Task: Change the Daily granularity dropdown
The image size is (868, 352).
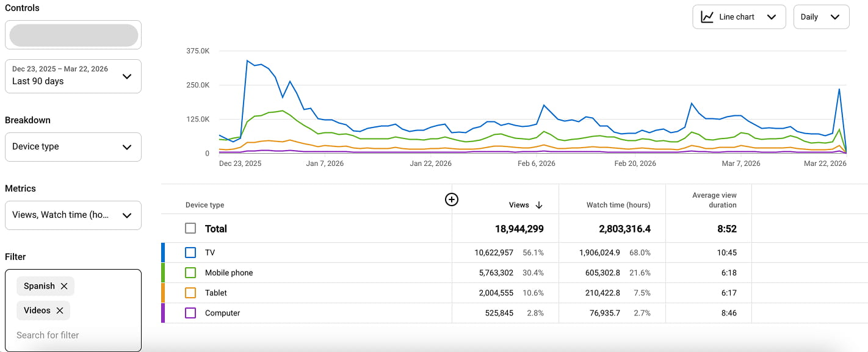Action: pos(821,16)
